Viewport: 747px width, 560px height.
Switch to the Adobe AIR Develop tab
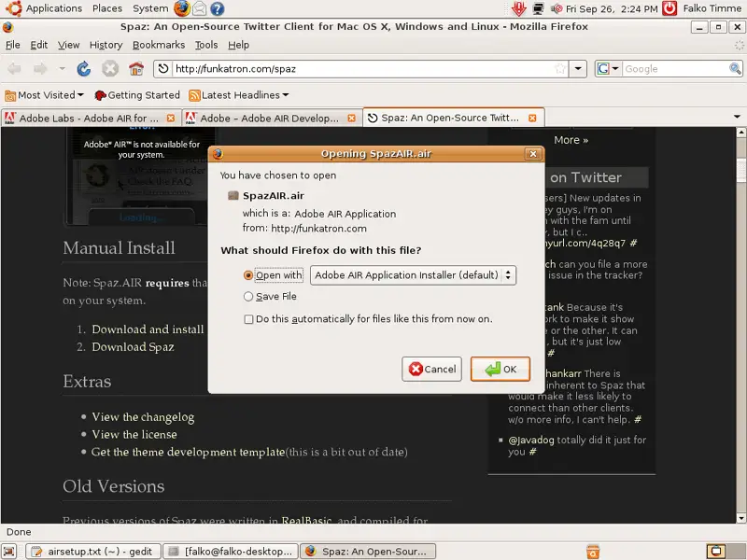(270, 119)
